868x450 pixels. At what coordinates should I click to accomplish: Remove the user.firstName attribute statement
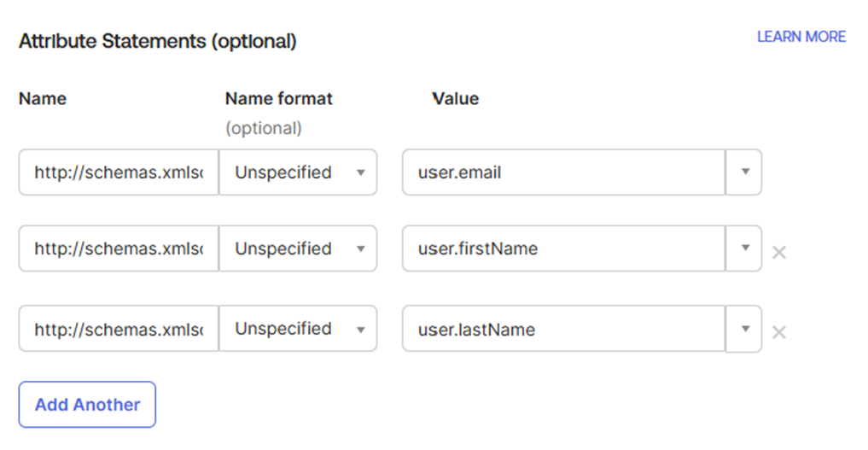click(778, 253)
